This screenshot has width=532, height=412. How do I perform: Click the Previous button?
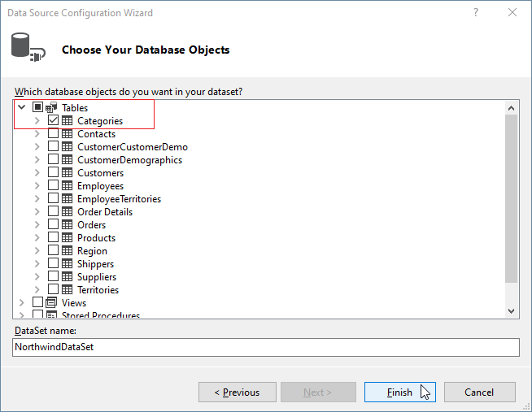tap(238, 392)
